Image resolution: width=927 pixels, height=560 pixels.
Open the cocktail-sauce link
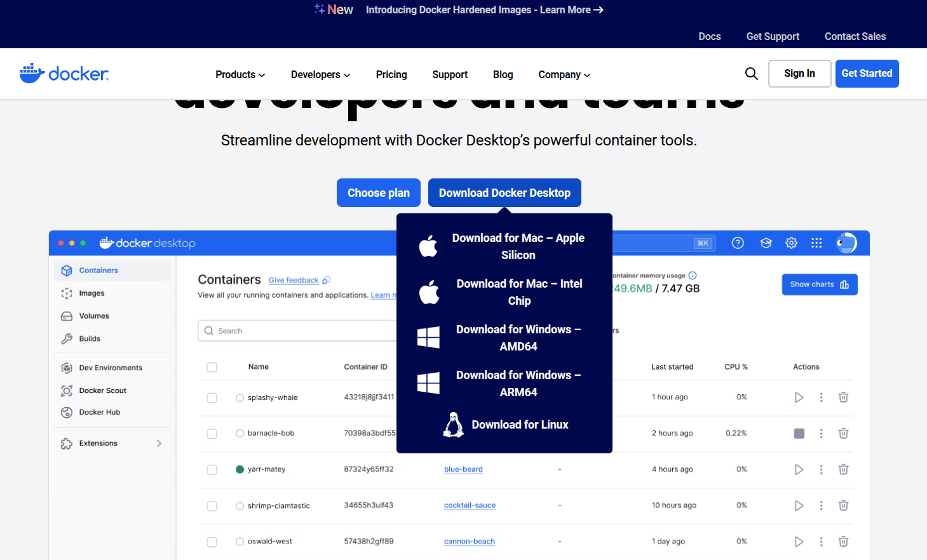pyautogui.click(x=470, y=506)
